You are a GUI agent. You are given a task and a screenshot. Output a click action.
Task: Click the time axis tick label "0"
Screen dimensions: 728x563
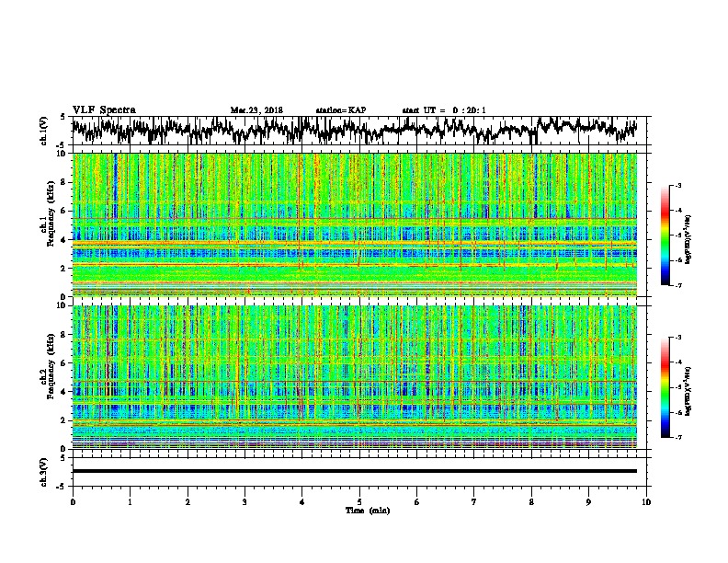click(73, 502)
